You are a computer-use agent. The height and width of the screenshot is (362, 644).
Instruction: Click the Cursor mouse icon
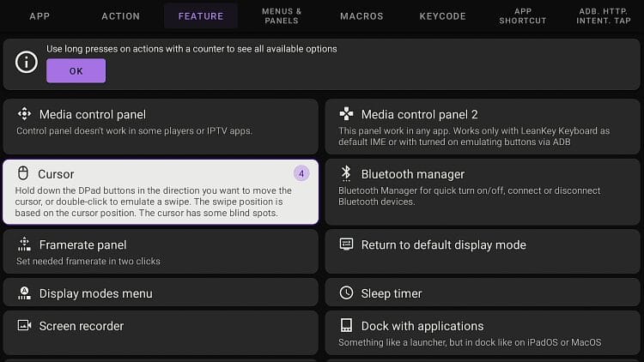coord(24,174)
